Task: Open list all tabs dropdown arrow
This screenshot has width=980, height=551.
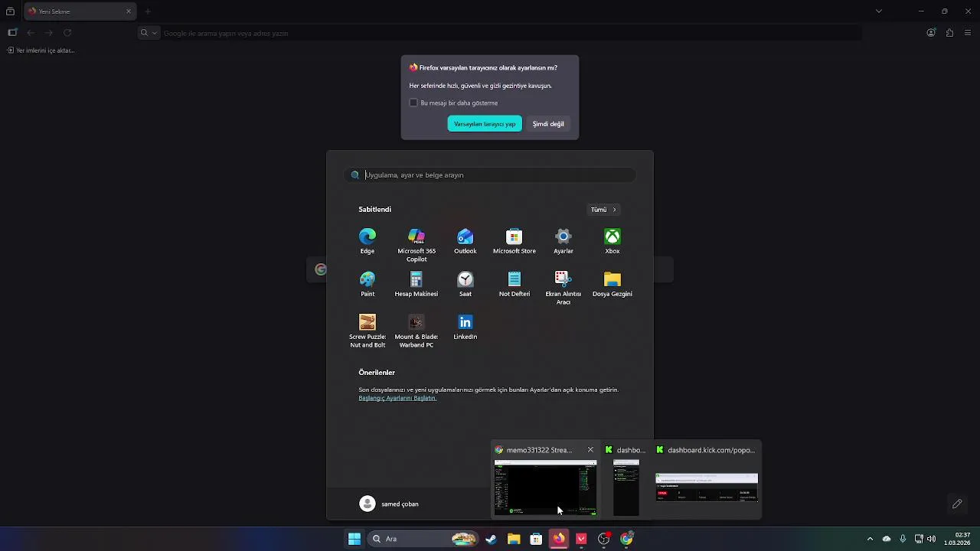Action: coord(879,11)
